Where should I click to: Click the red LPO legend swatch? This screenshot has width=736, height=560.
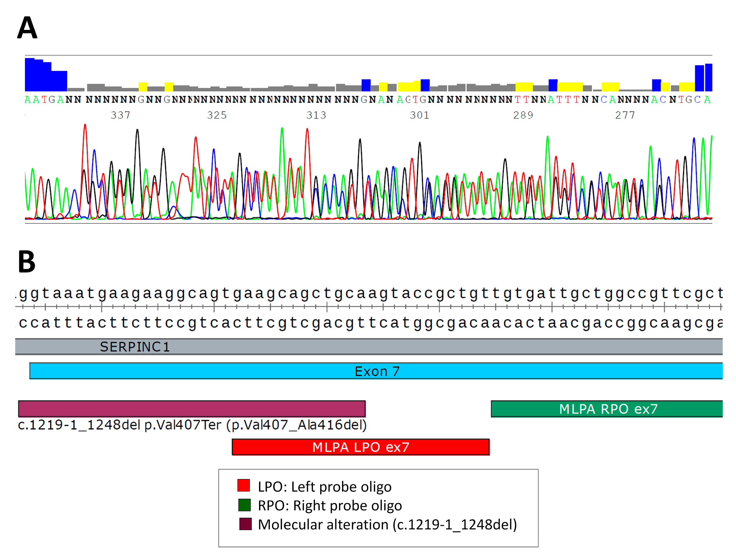tap(243, 485)
